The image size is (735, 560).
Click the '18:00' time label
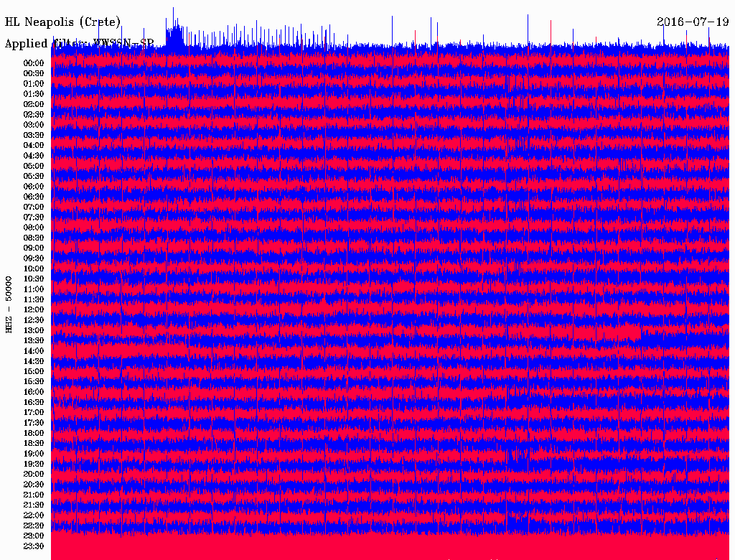(x=34, y=433)
